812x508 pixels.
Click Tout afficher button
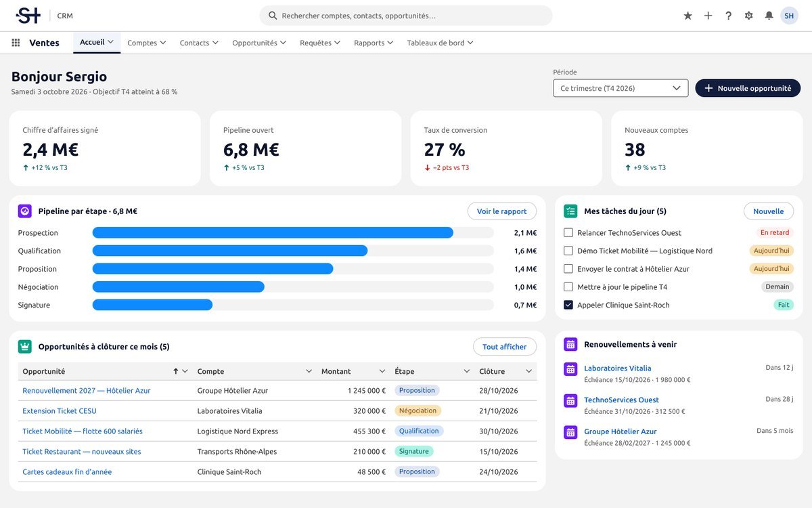pyautogui.click(x=505, y=347)
